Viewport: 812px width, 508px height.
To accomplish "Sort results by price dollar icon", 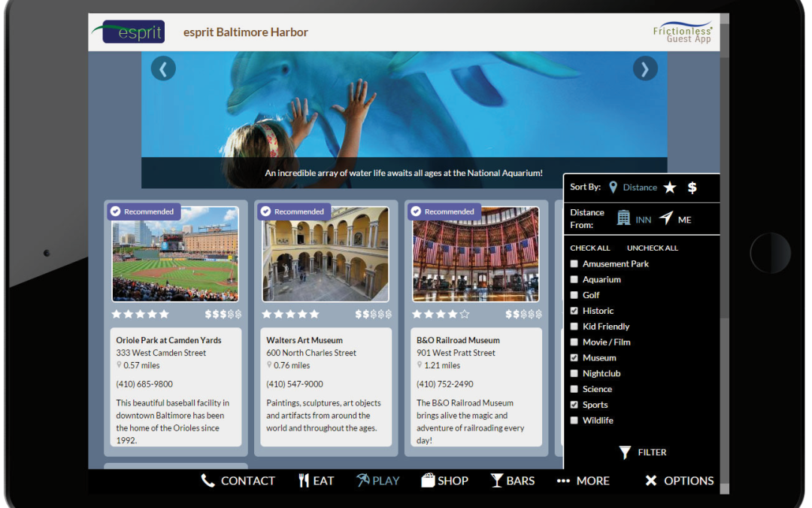I will pyautogui.click(x=692, y=187).
